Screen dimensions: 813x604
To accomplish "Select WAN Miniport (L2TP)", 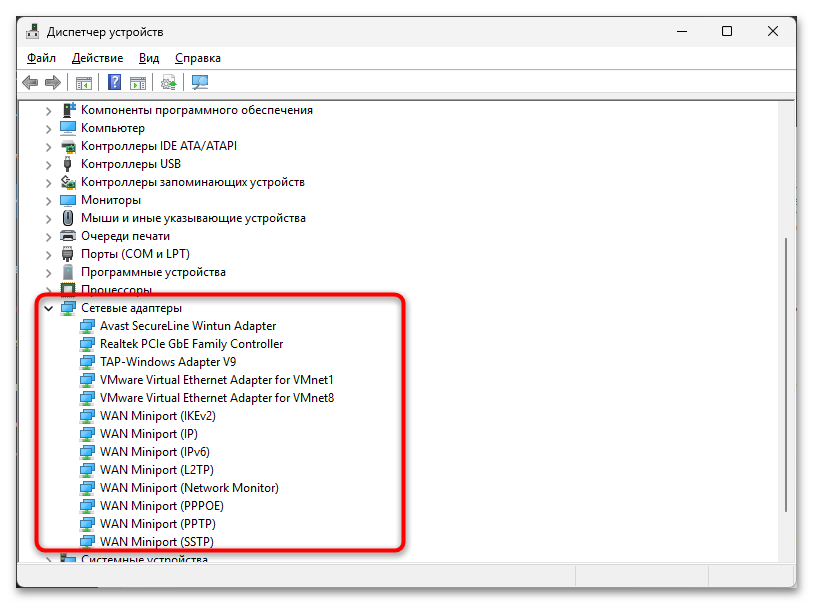I will click(157, 470).
